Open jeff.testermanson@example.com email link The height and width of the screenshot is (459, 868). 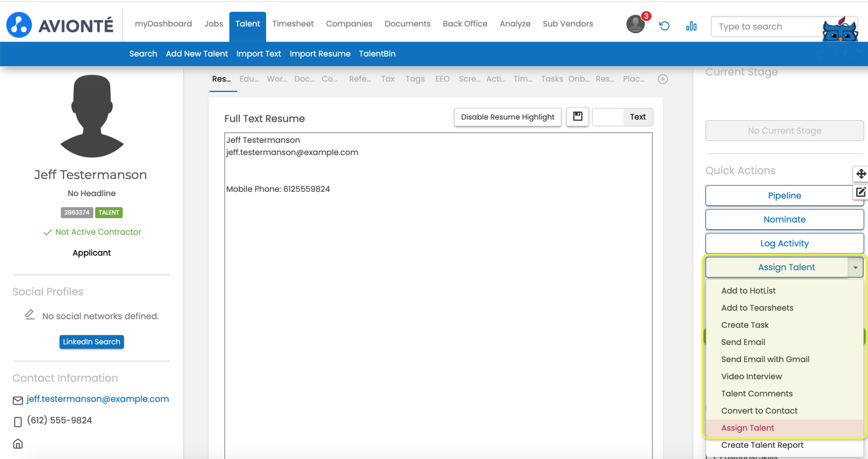tap(97, 399)
